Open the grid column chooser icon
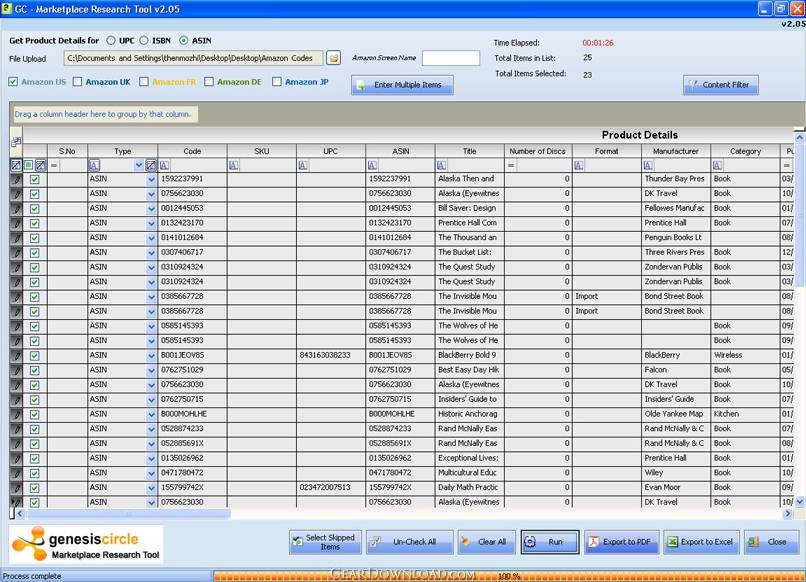 [x=16, y=141]
